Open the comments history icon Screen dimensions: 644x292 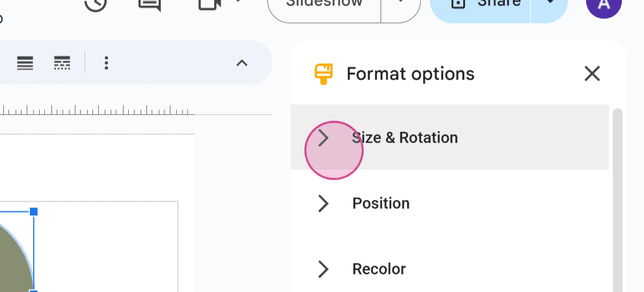pyautogui.click(x=150, y=3)
